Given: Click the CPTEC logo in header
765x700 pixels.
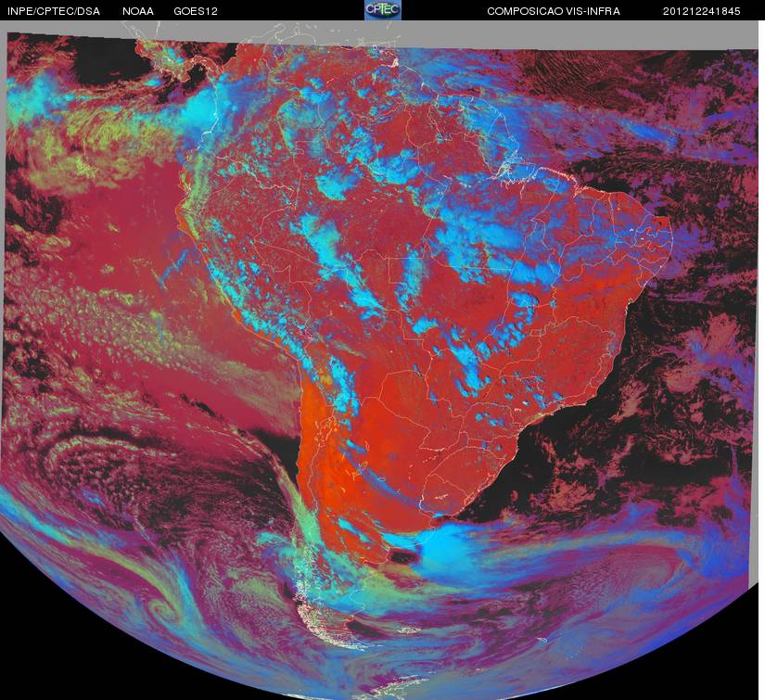Looking at the screenshot, I should click(383, 10).
